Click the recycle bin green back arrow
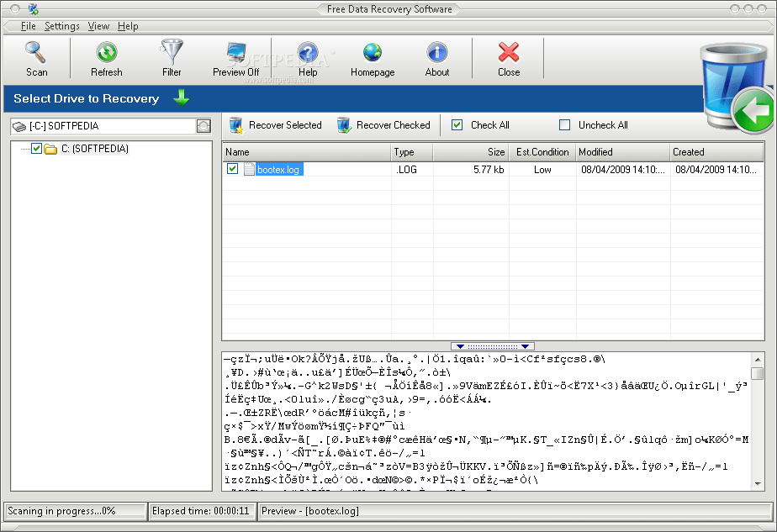Screen dimensions: 777x532 [x=753, y=110]
